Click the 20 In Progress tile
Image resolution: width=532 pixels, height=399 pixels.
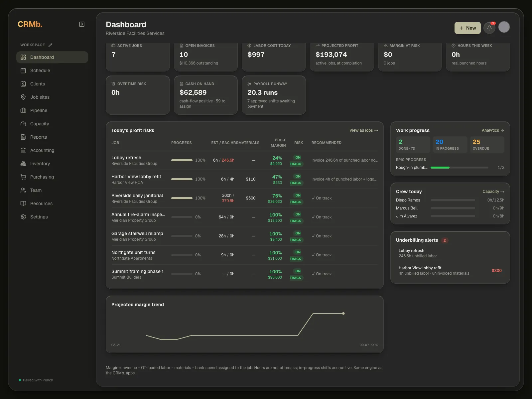(450, 145)
